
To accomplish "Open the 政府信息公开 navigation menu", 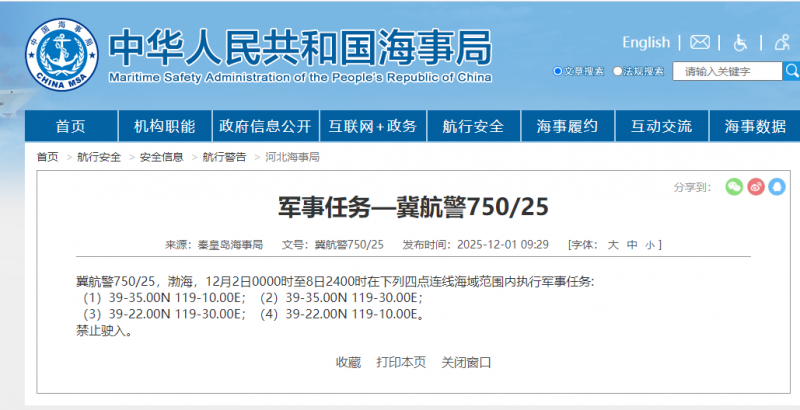I will click(x=265, y=126).
